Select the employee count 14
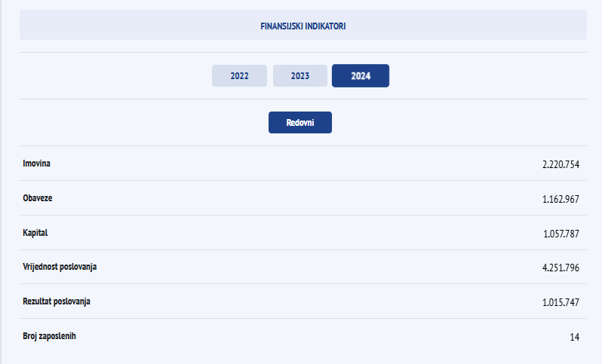This screenshot has height=364, width=602. pyautogui.click(x=574, y=337)
